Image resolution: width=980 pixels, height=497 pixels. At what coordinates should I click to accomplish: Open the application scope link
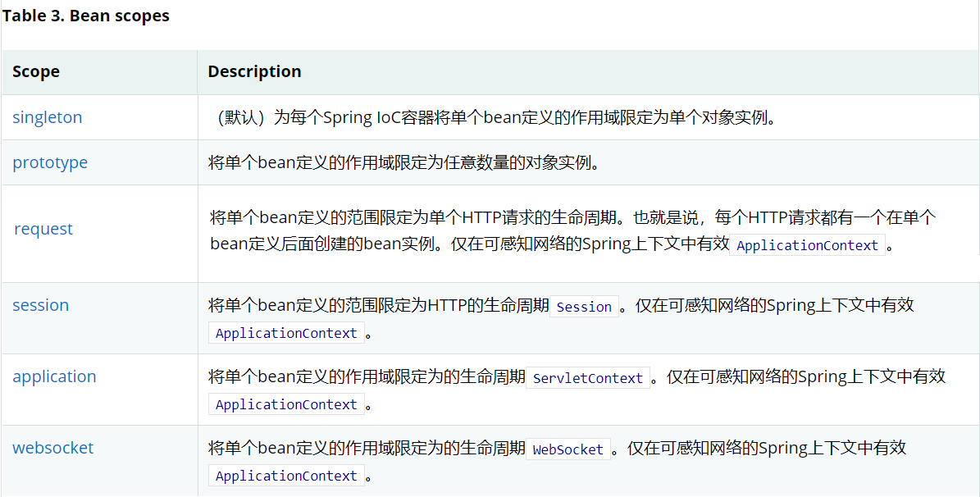54,376
